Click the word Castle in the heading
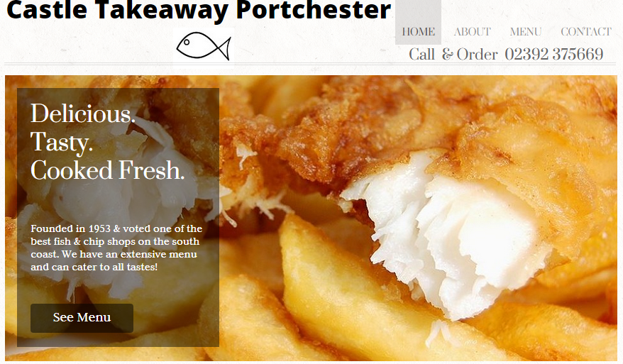623x364 pixels. (x=47, y=9)
